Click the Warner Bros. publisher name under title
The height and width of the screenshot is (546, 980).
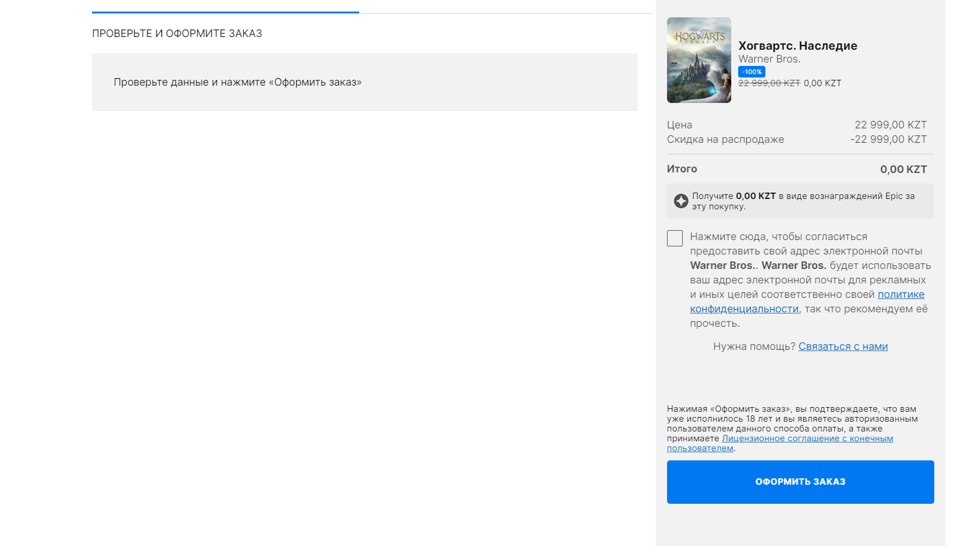[x=769, y=59]
